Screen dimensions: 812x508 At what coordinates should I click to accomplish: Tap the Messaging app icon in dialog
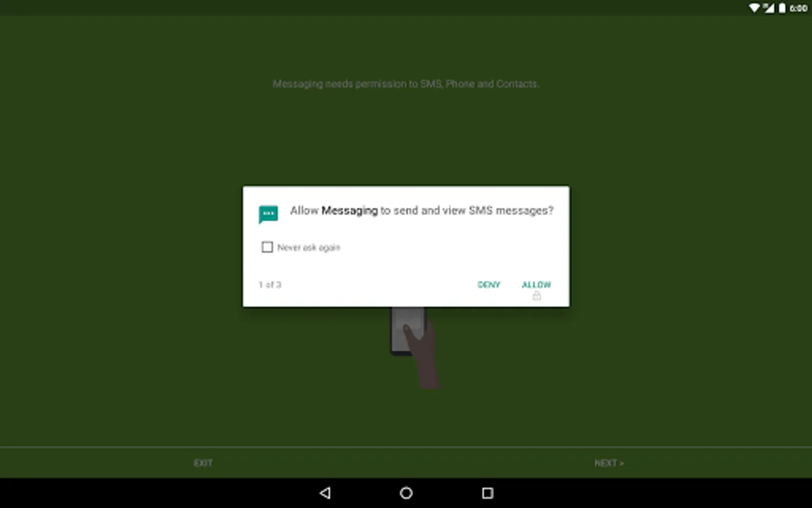pyautogui.click(x=268, y=214)
